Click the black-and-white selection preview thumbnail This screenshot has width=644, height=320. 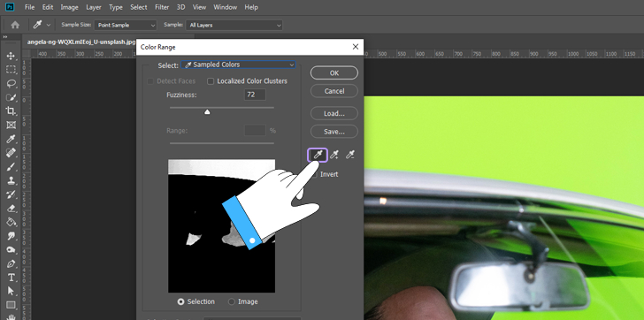(x=221, y=225)
